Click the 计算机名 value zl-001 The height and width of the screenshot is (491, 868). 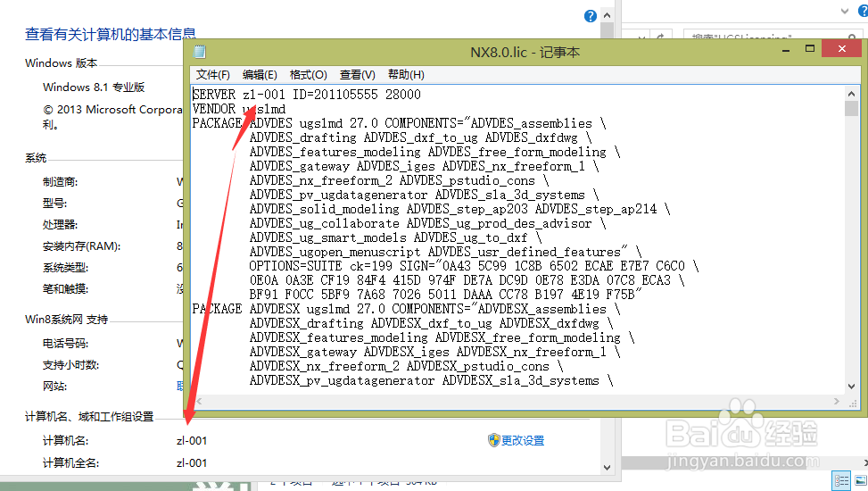[192, 441]
